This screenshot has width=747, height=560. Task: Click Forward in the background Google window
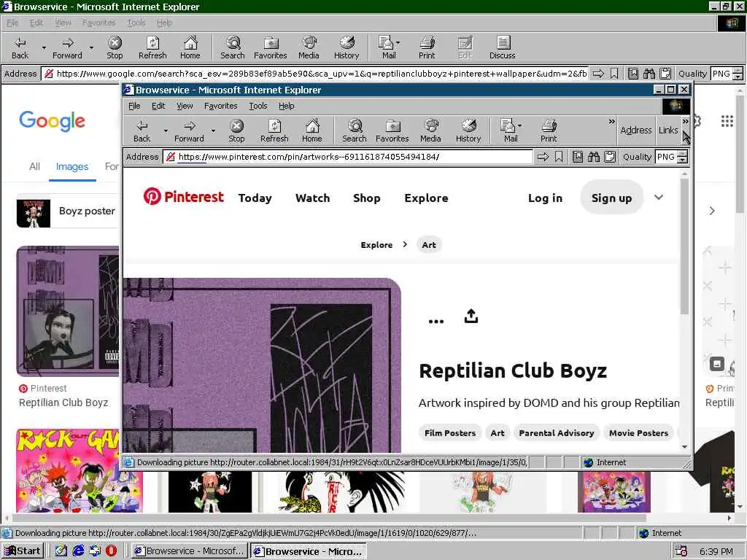pyautogui.click(x=67, y=47)
